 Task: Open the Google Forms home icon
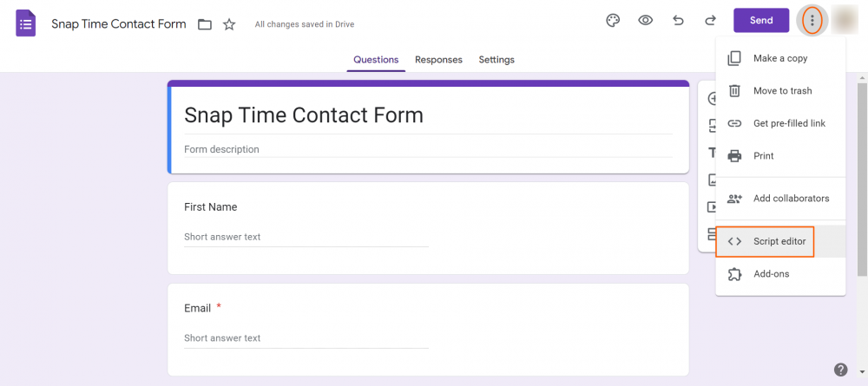tap(26, 23)
